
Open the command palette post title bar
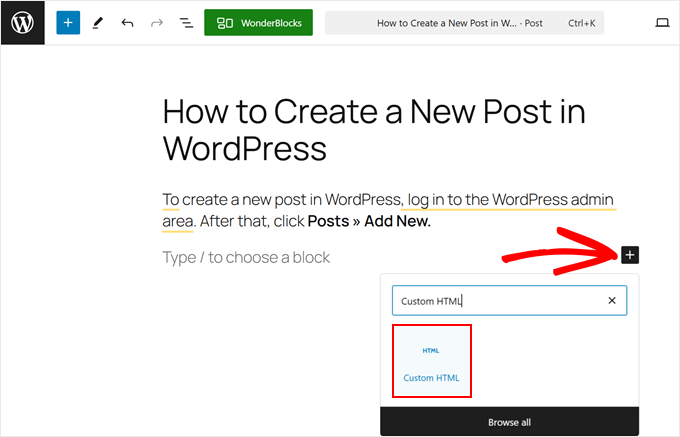coord(460,22)
